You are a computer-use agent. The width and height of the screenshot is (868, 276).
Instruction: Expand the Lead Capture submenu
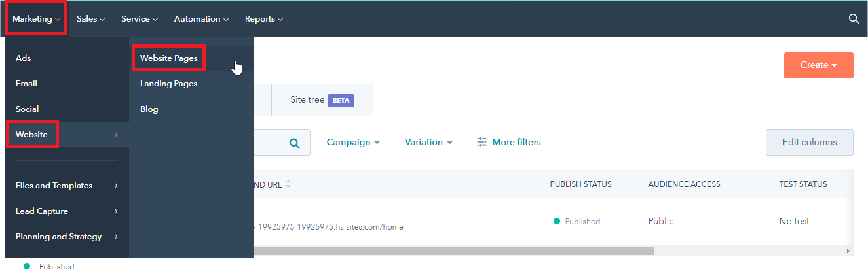pyautogui.click(x=66, y=211)
